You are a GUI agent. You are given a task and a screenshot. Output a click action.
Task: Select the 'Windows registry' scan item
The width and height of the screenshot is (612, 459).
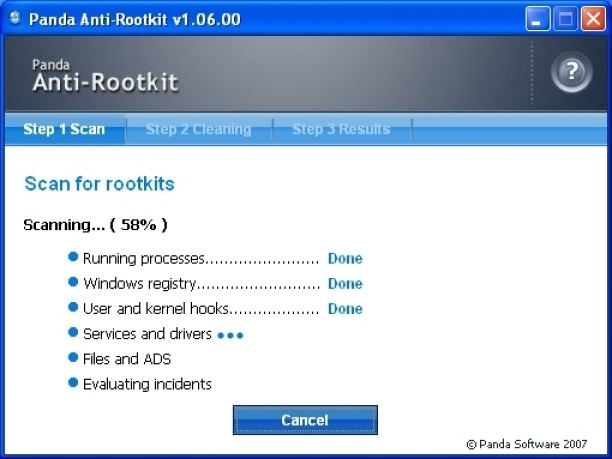[139, 283]
